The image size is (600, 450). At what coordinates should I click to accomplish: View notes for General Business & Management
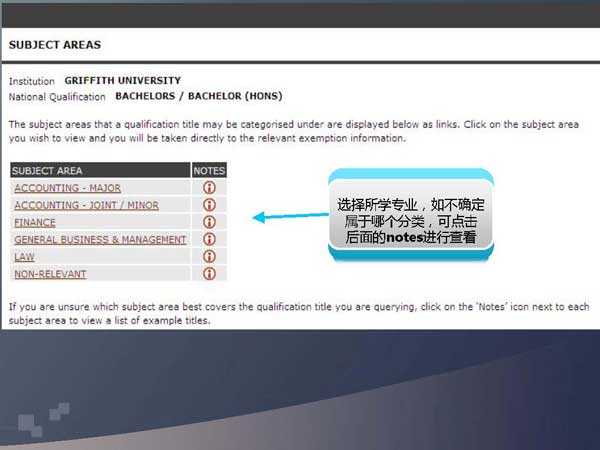coord(209,239)
